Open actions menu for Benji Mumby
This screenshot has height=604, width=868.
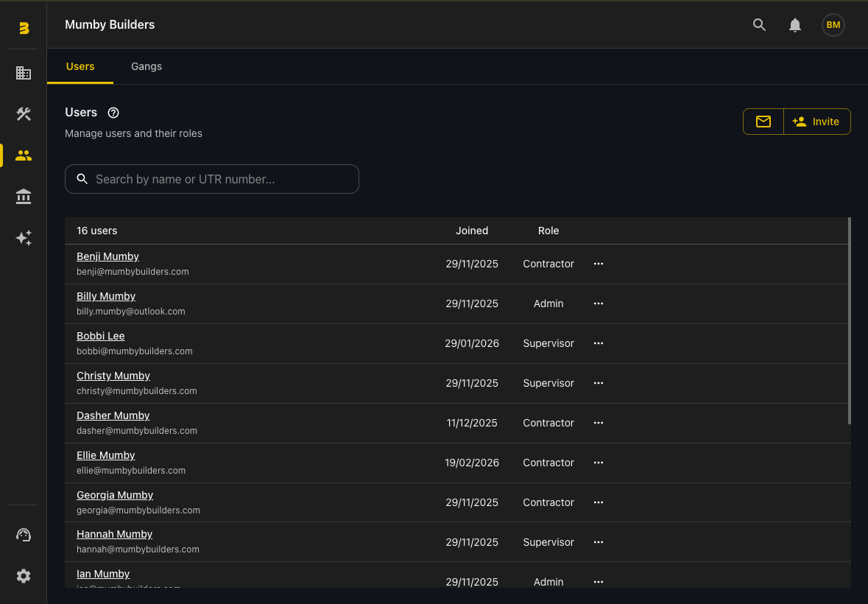coord(599,264)
